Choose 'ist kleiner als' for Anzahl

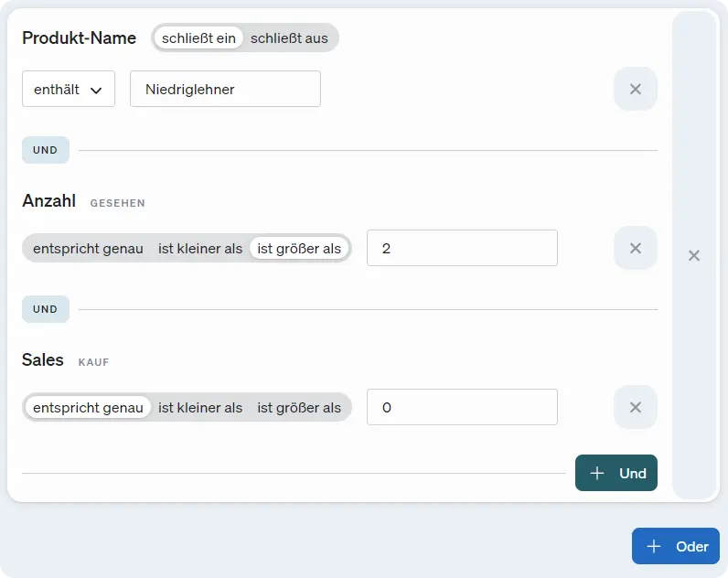click(200, 248)
